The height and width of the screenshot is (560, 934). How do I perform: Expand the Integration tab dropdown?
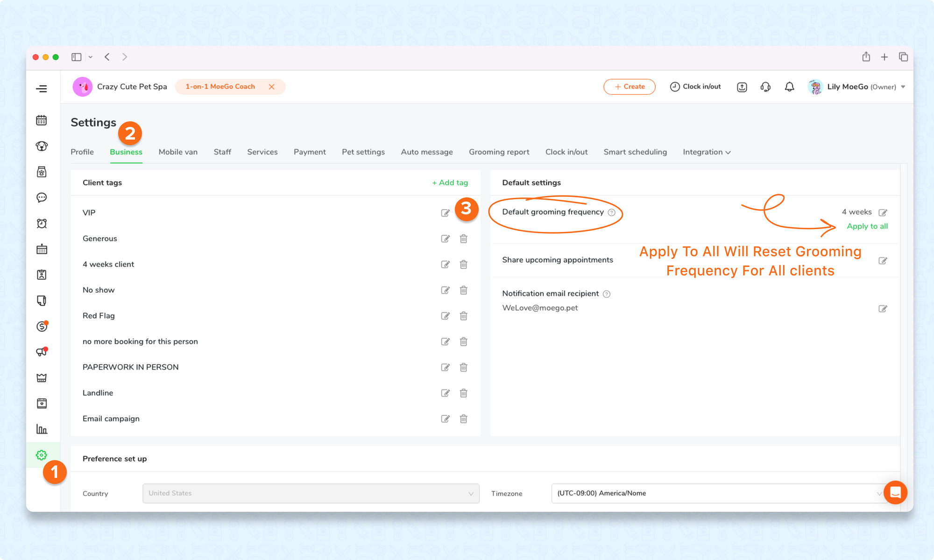707,152
